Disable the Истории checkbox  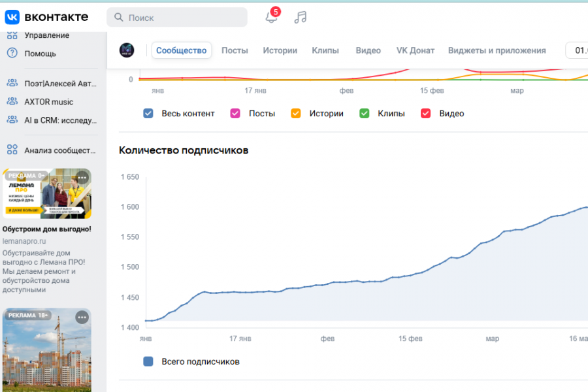coord(296,114)
